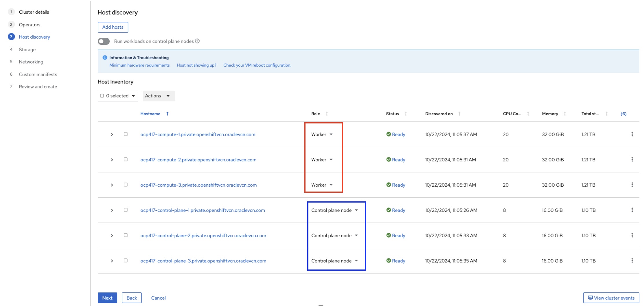Image resolution: width=644 pixels, height=306 pixels.
Task: Check the 0 selected bulk checkbox
Action: (x=102, y=96)
